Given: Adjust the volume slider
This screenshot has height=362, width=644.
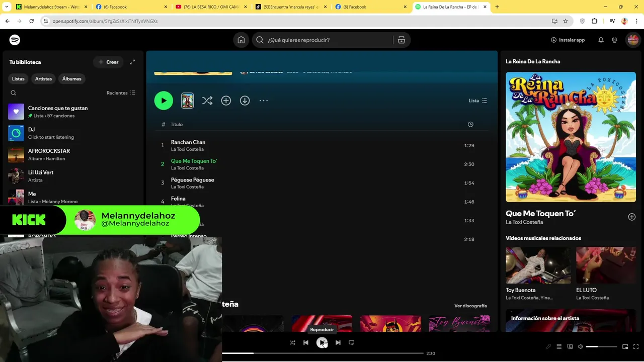Looking at the screenshot, I should [601, 346].
